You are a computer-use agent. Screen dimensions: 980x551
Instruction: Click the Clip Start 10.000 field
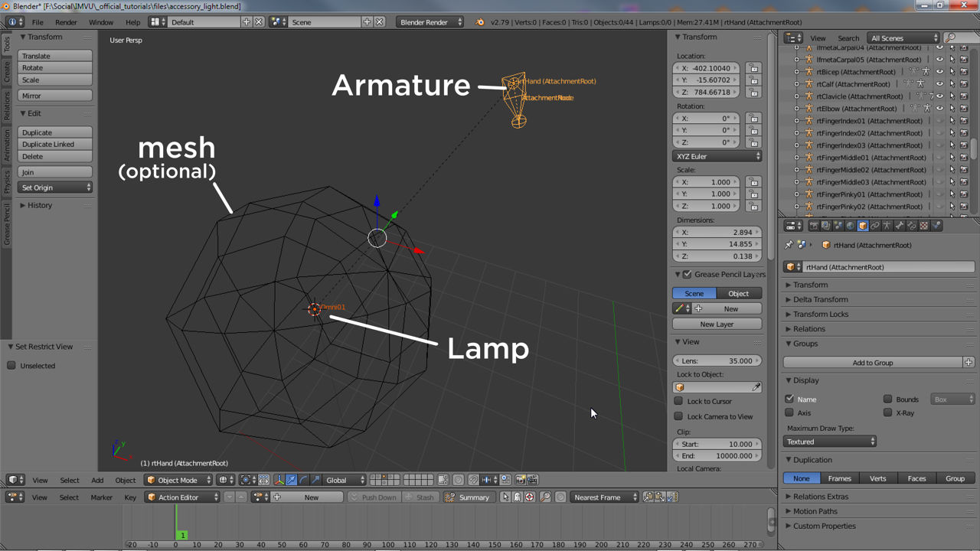click(717, 444)
